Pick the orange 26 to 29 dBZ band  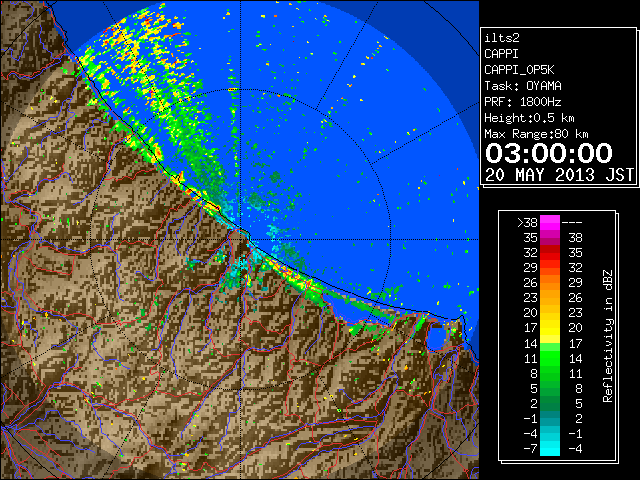(x=550, y=283)
